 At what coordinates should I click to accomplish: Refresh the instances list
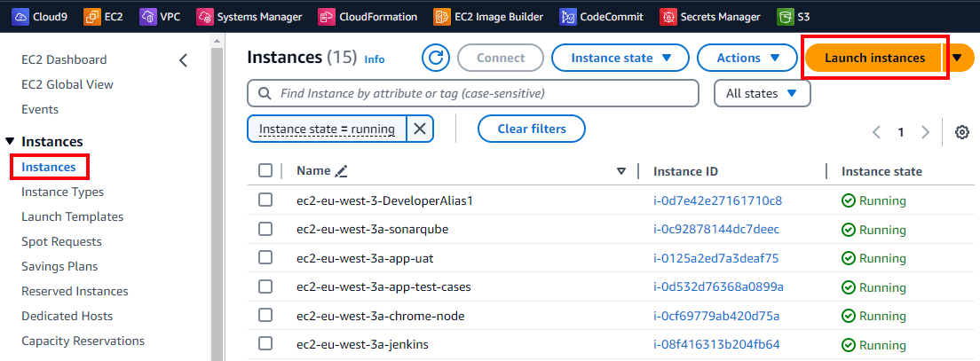[x=436, y=58]
